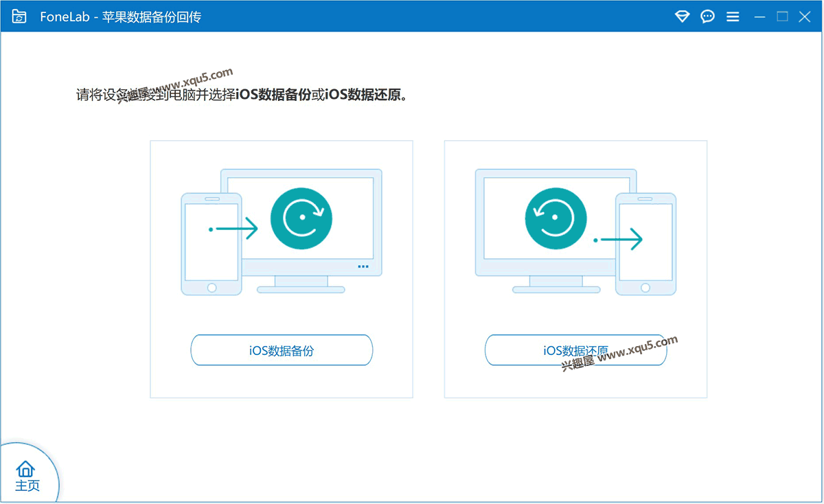824x504 pixels.
Task: Click the iOS数据备份 button
Action: (282, 350)
